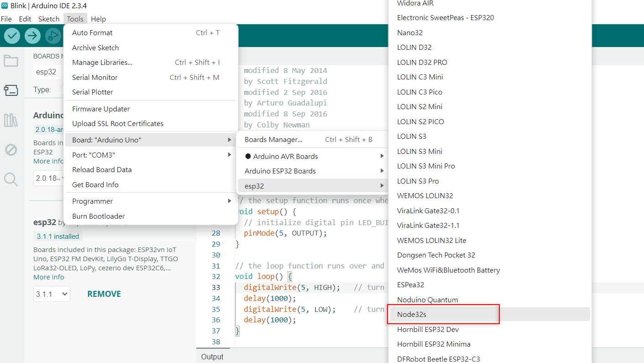The image size is (644, 363).
Task: Open the Library Manager books icon
Action: click(x=11, y=120)
